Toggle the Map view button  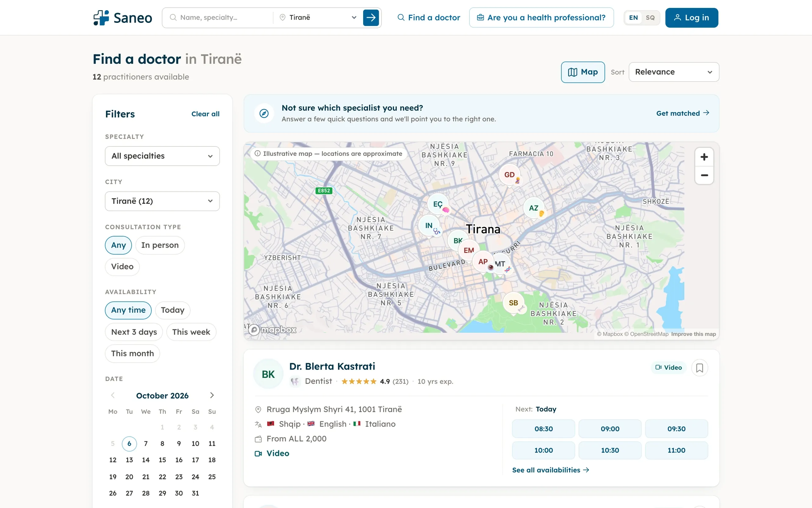[583, 72]
